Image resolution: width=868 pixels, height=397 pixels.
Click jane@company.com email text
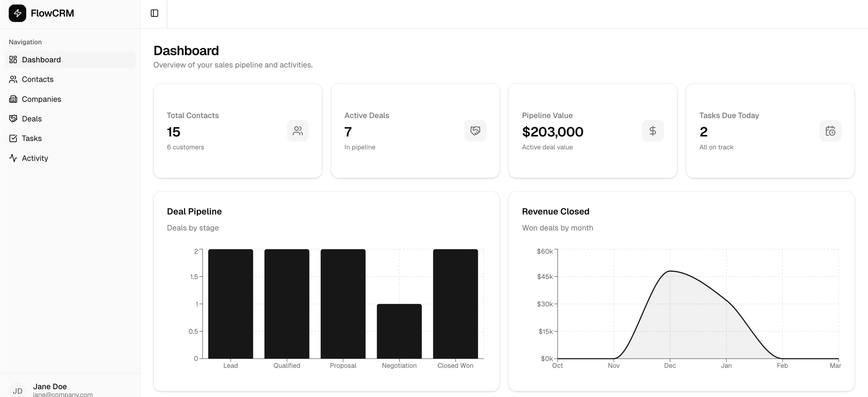63,394
